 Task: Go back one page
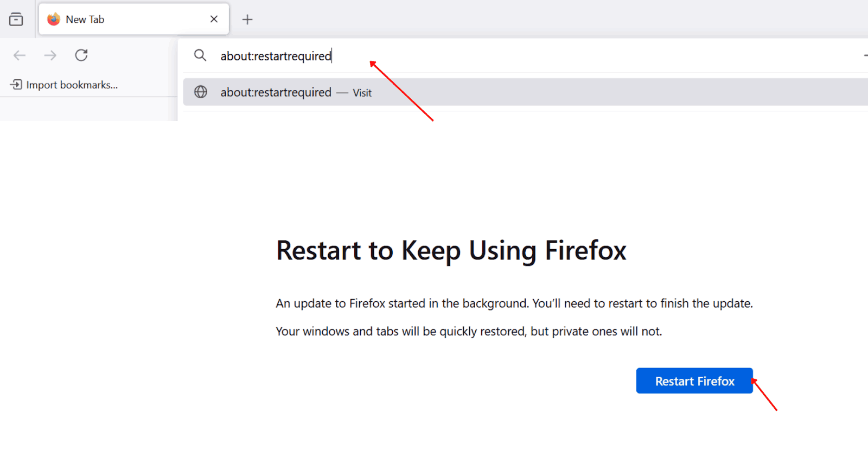20,55
